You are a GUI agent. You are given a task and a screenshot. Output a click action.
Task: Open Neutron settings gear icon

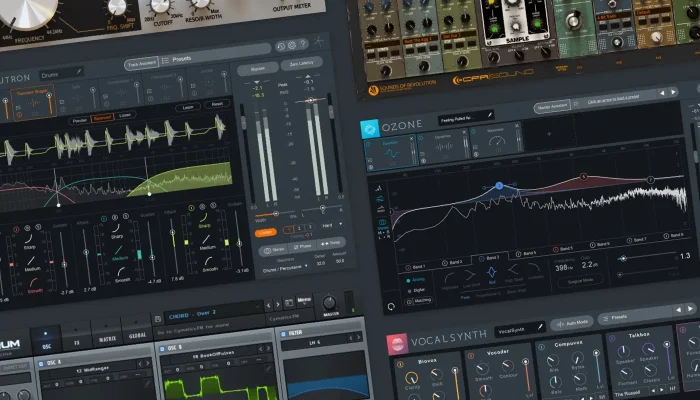pyautogui.click(x=292, y=45)
